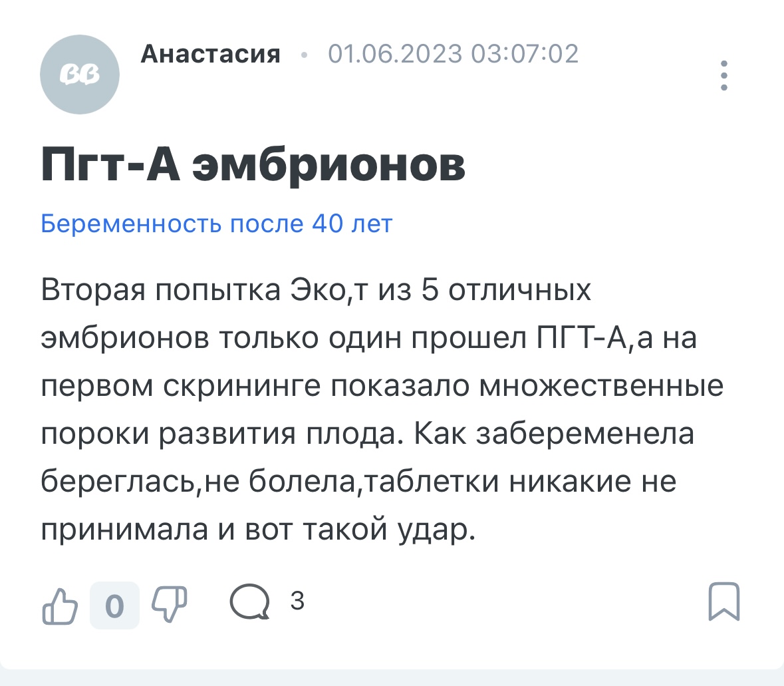This screenshot has width=784, height=686.
Task: Click the timestamp 01.06.2023 03:07:02
Action: (x=452, y=55)
